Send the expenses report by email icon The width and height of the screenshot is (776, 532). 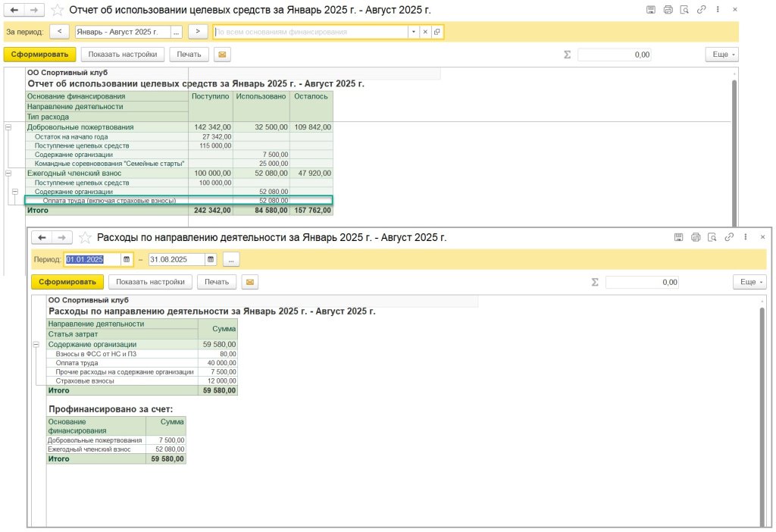[x=249, y=282]
